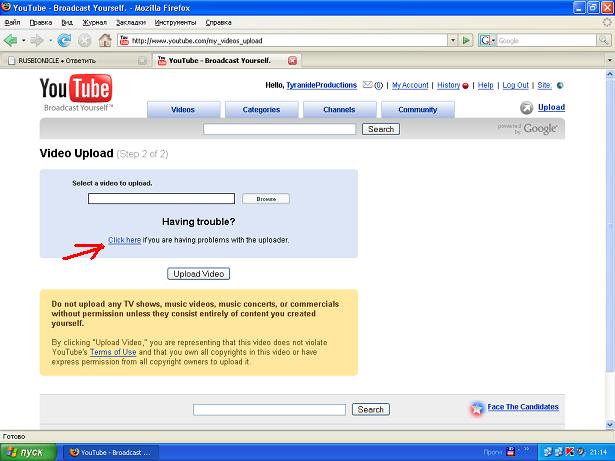Click the round Upload arrow icon

(x=526, y=108)
